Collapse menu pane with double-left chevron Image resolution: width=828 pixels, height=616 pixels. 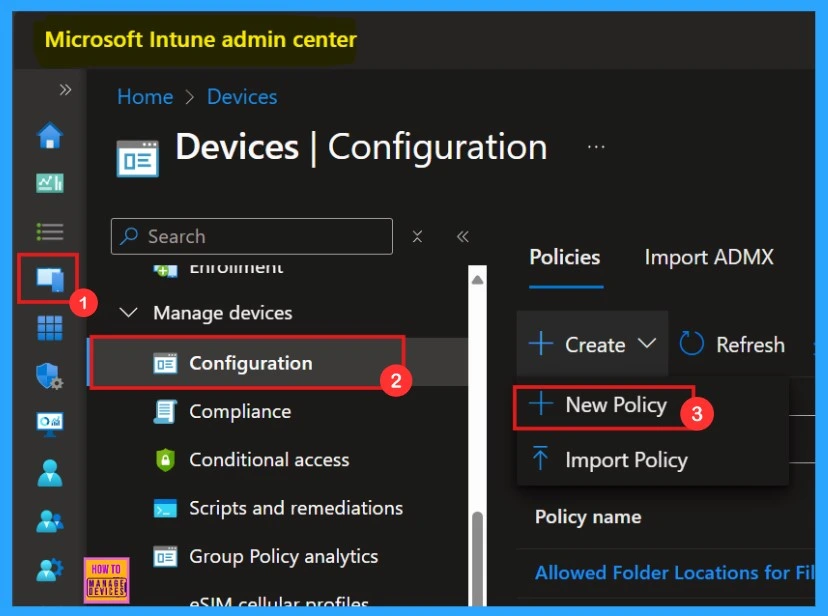click(x=463, y=236)
